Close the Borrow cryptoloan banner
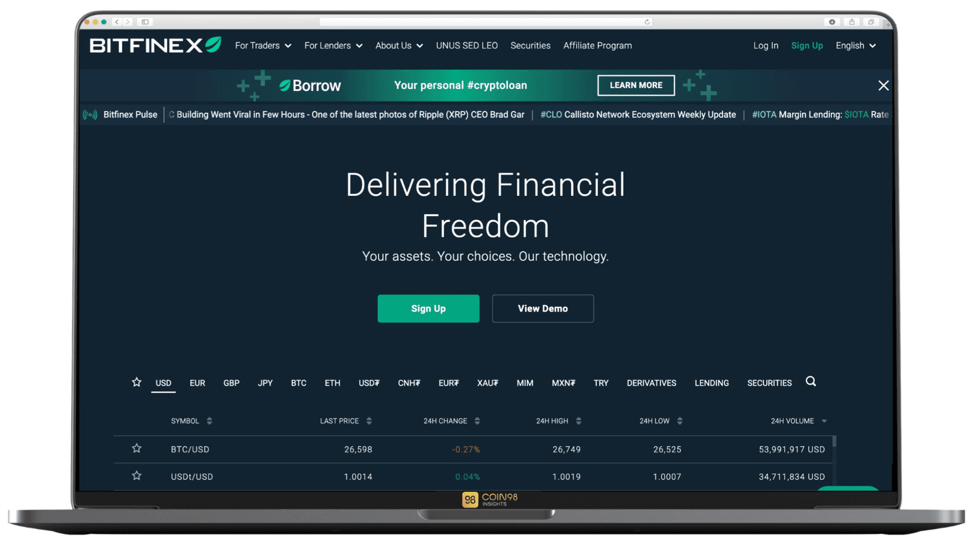 [x=883, y=85]
